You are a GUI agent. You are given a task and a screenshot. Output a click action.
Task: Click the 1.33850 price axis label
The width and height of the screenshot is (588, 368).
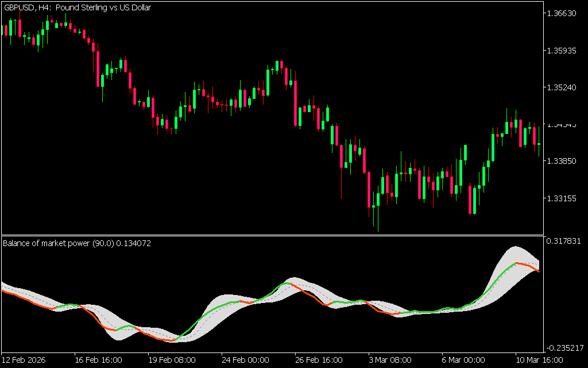563,162
